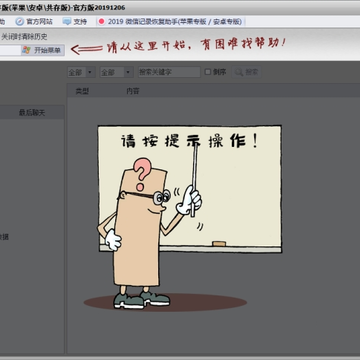Click the 最后聊天 column header
This screenshot has width=360, height=360.
[x=32, y=113]
